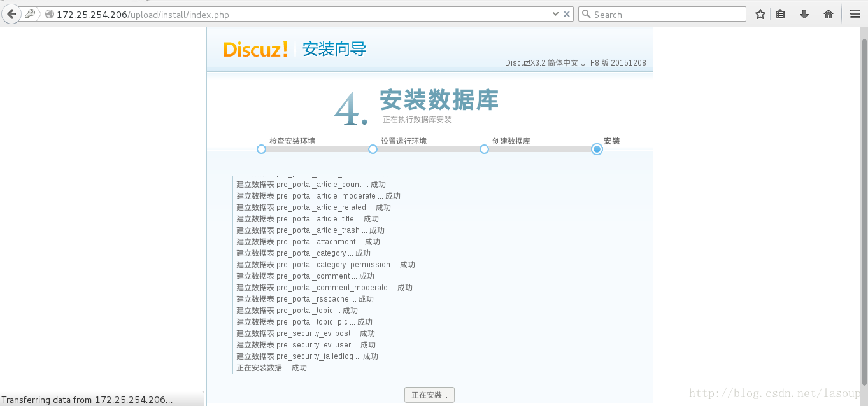Click log line pre_portal_article_count
This screenshot has height=406, width=868.
tap(311, 185)
